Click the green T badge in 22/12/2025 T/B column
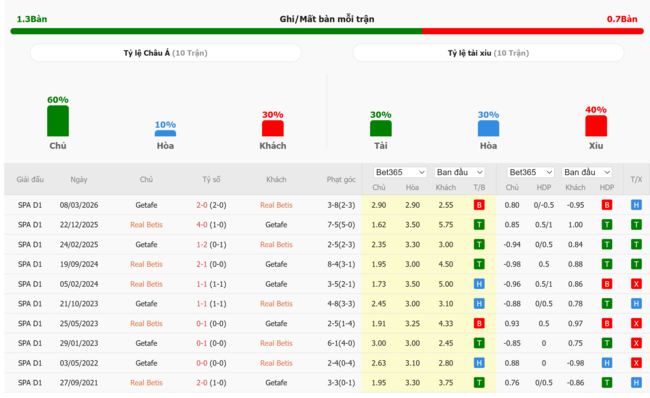 (479, 225)
